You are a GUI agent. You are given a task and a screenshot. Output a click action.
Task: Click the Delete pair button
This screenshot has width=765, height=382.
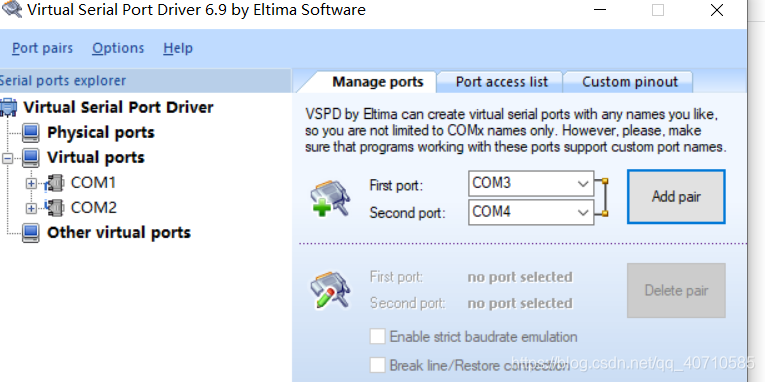click(x=676, y=291)
